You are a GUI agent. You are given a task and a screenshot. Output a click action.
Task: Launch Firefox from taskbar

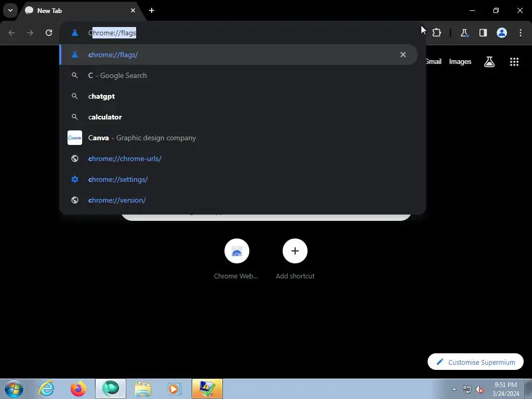[78, 389]
